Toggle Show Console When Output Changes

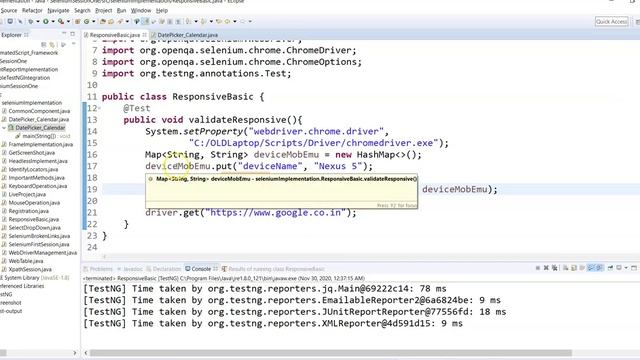pos(591,268)
